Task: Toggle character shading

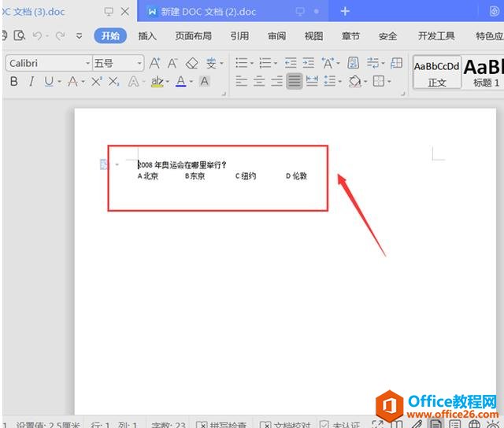Action: 205,82
